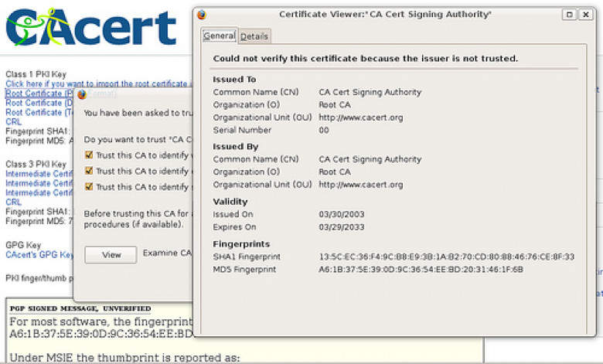The image size is (603, 364).
Task: Switch to the General tab
Action: pos(220,36)
